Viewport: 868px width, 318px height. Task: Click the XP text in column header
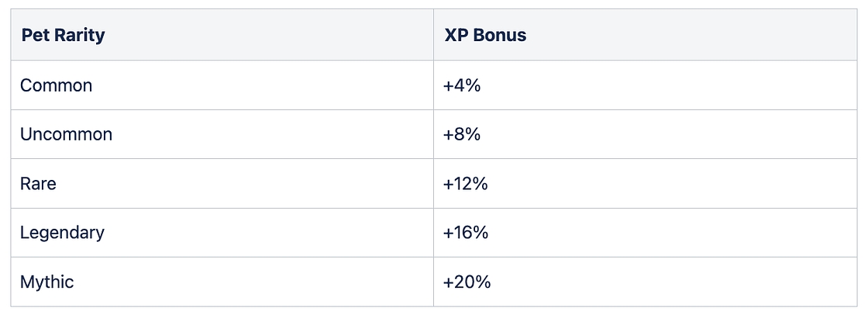(x=455, y=36)
